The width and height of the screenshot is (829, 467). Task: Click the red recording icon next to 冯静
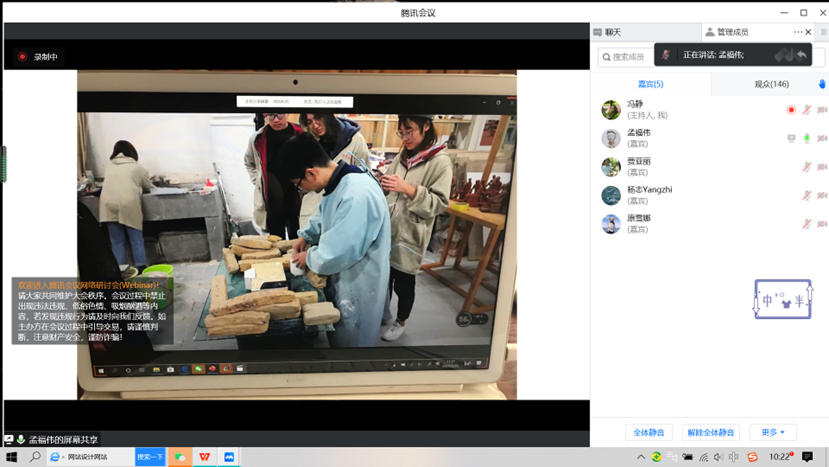point(791,110)
